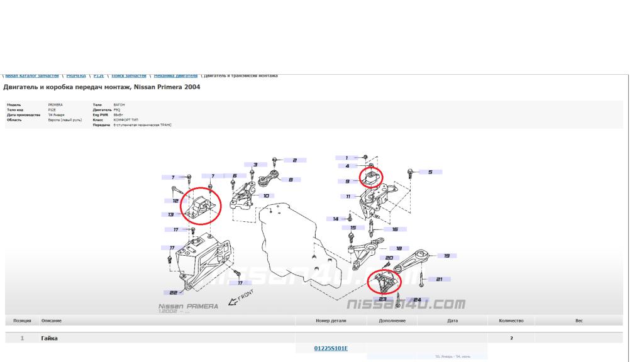Image resolution: width=644 pixels, height=362 pixels.
Task: Follow the Поиск запчастей breadcrumb link
Action: [128, 76]
